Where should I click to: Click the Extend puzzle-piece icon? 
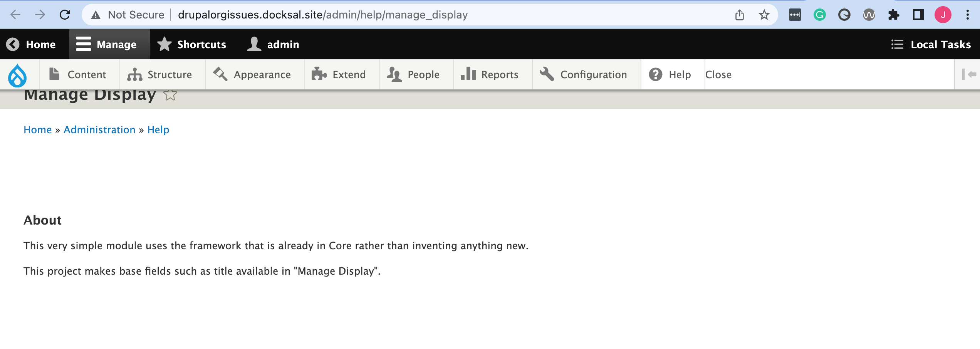(319, 74)
